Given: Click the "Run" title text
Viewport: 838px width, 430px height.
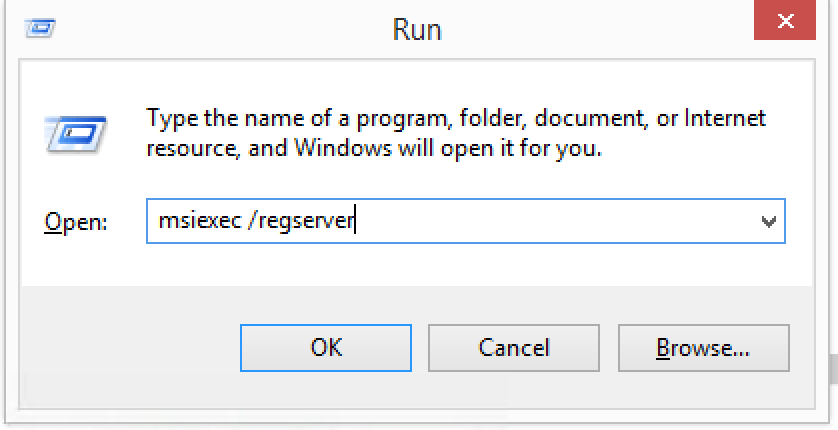Looking at the screenshot, I should (x=417, y=29).
